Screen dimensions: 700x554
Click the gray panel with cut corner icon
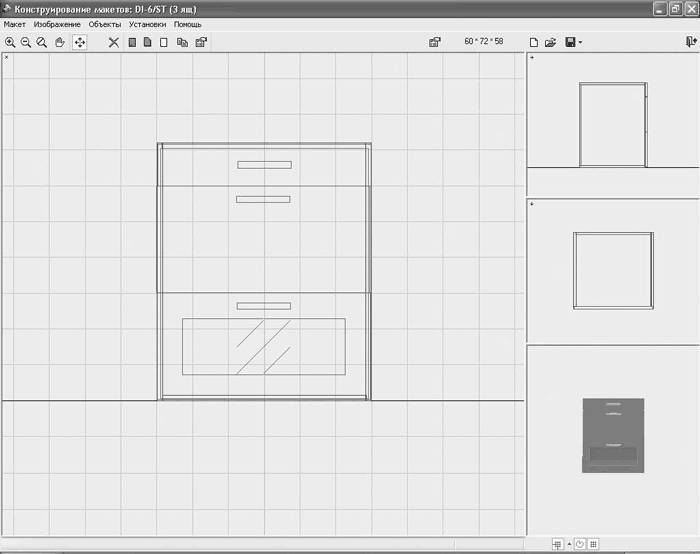pos(148,42)
